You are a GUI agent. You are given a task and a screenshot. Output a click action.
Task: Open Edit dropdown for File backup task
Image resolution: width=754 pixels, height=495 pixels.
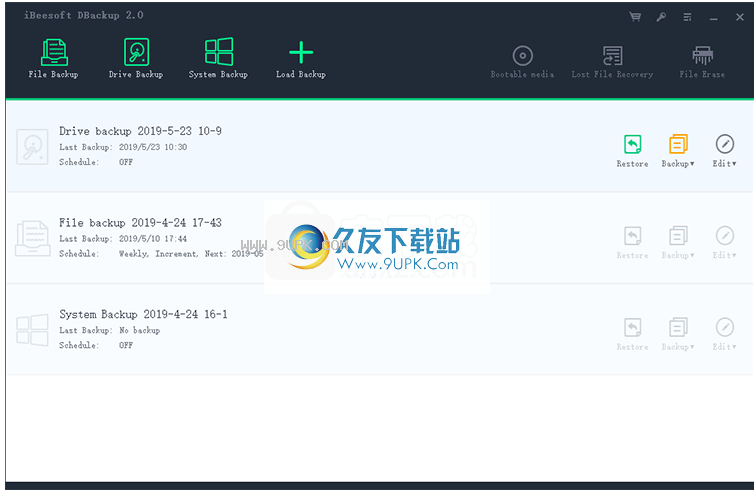[x=725, y=242]
